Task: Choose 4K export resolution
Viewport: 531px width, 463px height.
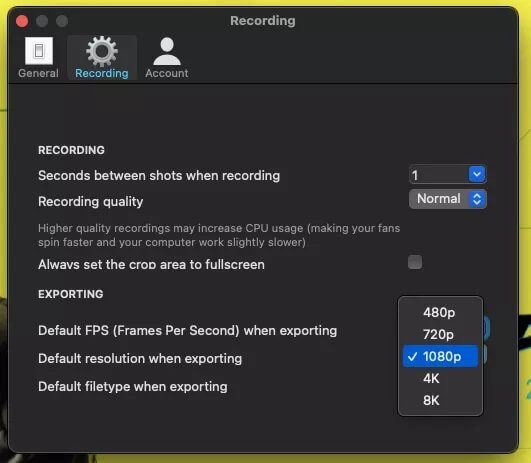Action: [440, 378]
